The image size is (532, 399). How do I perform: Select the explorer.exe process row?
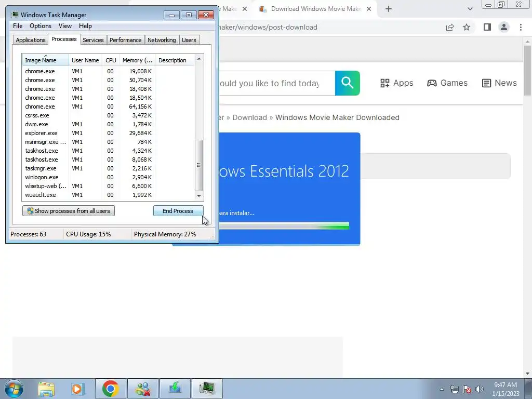pyautogui.click(x=108, y=133)
